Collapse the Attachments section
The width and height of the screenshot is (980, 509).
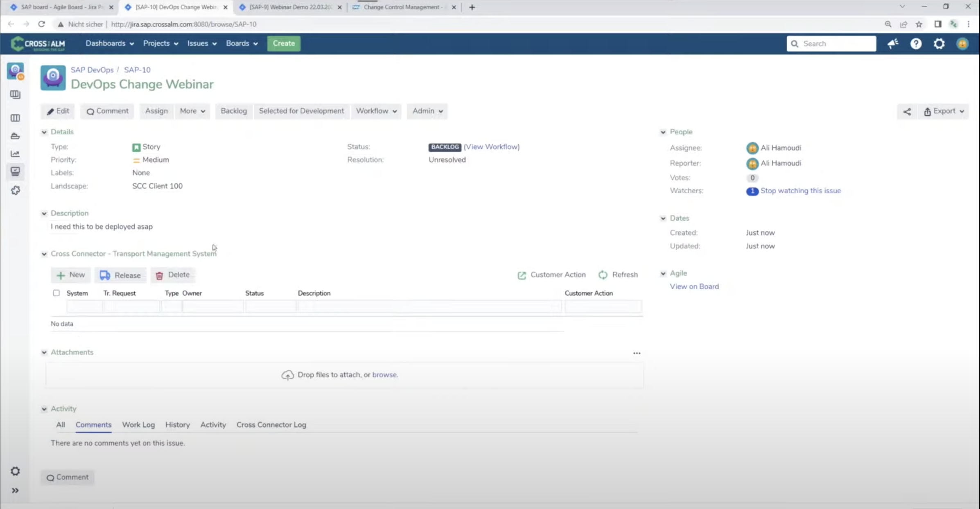(44, 353)
